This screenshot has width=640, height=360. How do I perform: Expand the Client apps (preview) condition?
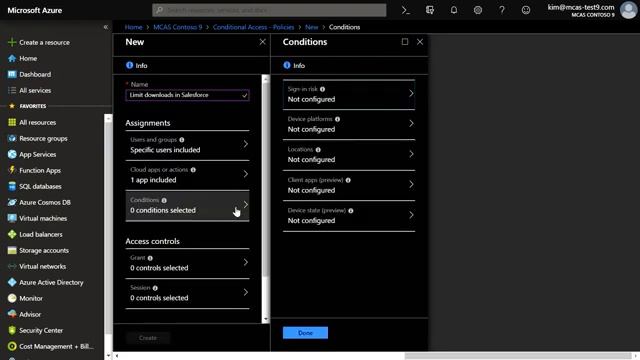349,185
